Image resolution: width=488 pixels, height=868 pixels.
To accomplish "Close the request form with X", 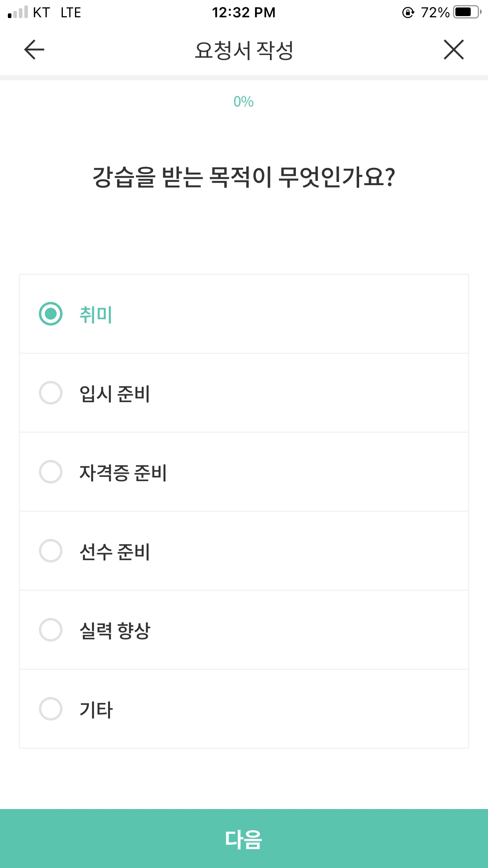I will tap(454, 50).
